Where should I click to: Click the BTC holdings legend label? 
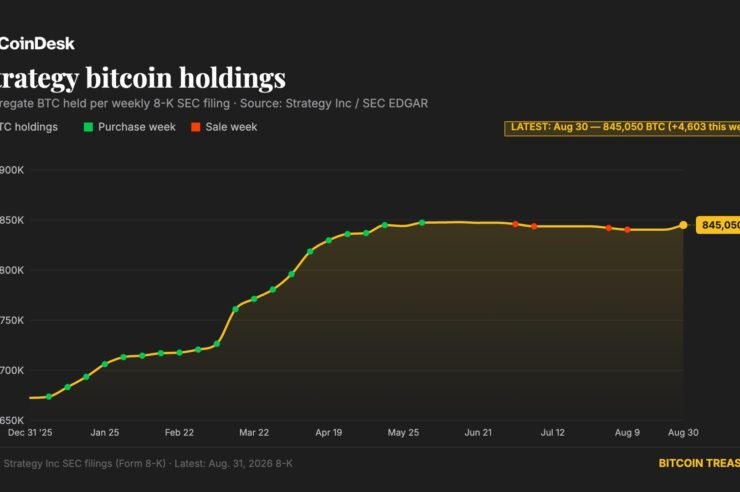[x=29, y=127]
